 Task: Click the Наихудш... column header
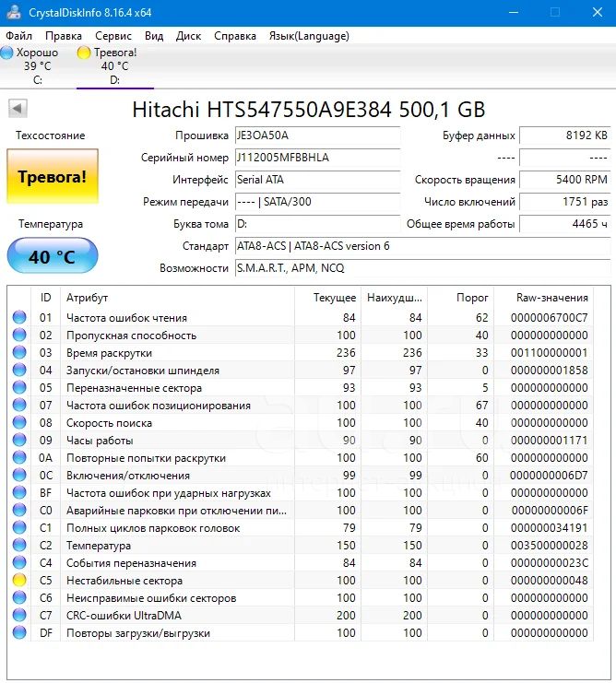(x=395, y=298)
